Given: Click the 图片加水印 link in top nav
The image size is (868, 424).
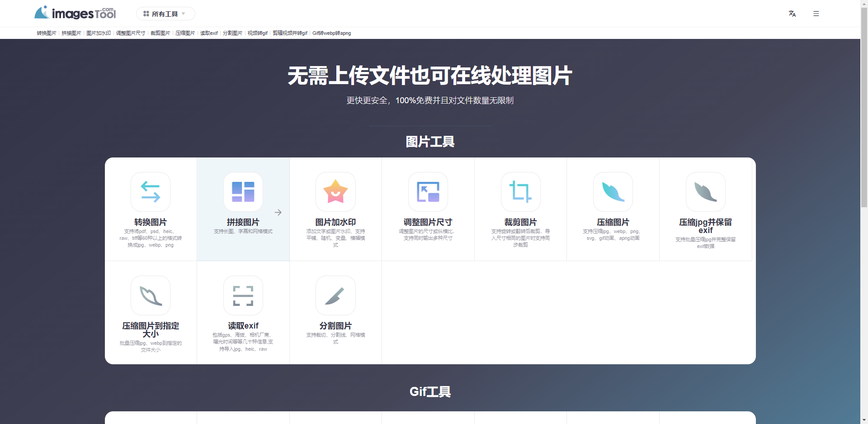Looking at the screenshot, I should pos(99,33).
